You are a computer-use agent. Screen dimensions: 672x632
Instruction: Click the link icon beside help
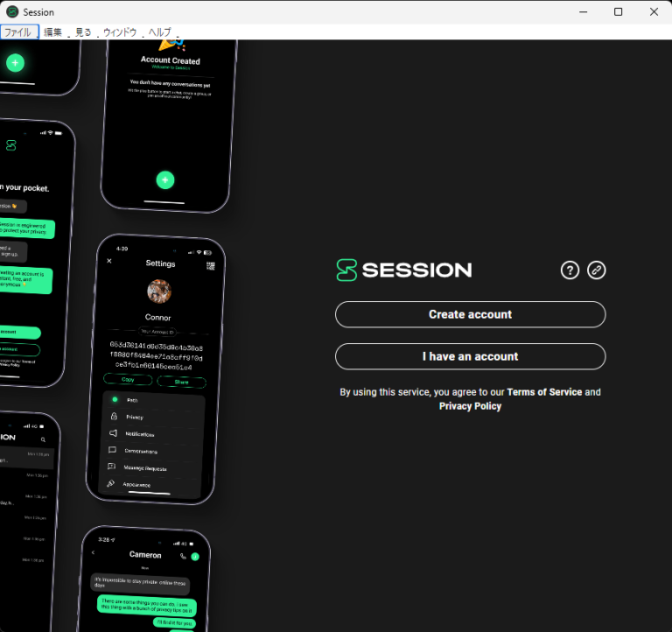(x=597, y=270)
